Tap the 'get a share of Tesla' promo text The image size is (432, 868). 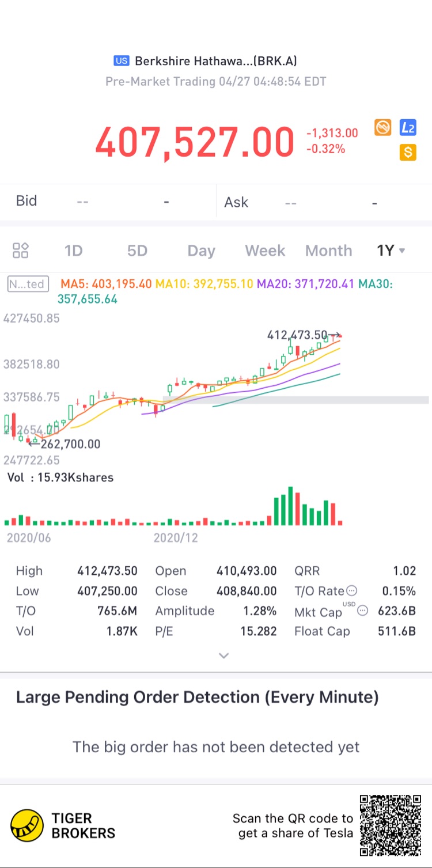point(295,833)
